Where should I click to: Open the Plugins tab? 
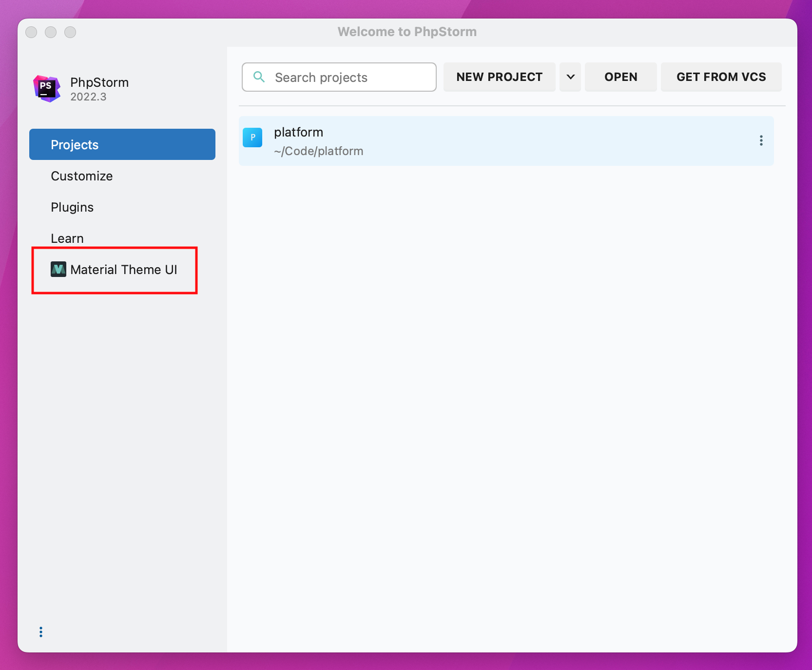122,207
